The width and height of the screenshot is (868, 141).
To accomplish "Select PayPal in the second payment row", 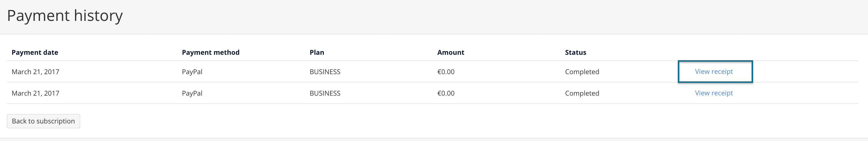I will (192, 93).
